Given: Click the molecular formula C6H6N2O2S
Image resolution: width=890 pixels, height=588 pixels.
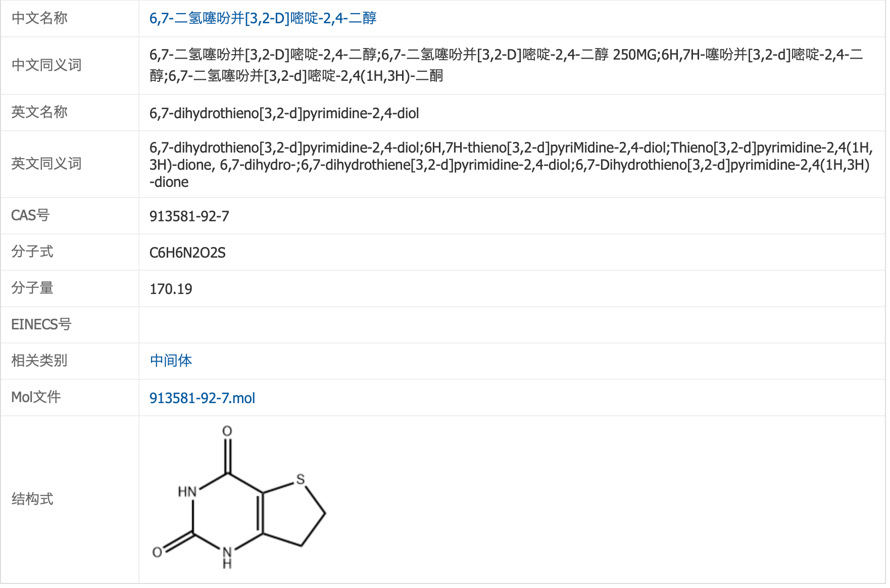Looking at the screenshot, I should [x=187, y=253].
